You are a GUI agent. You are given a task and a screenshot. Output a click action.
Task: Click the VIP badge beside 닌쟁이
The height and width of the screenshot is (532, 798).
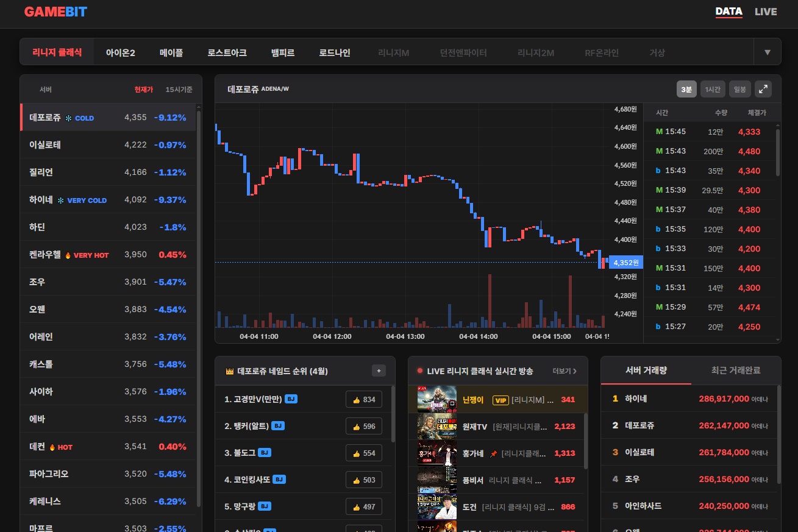501,400
